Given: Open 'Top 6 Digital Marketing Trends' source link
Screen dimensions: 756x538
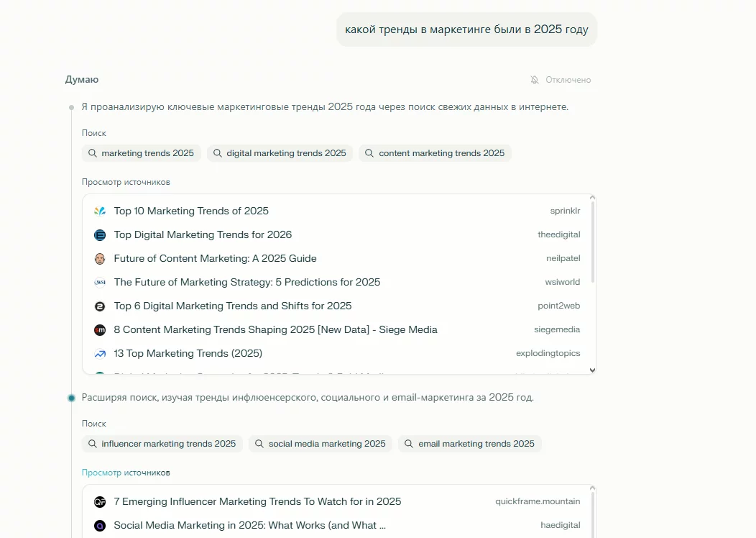Looking at the screenshot, I should point(233,306).
